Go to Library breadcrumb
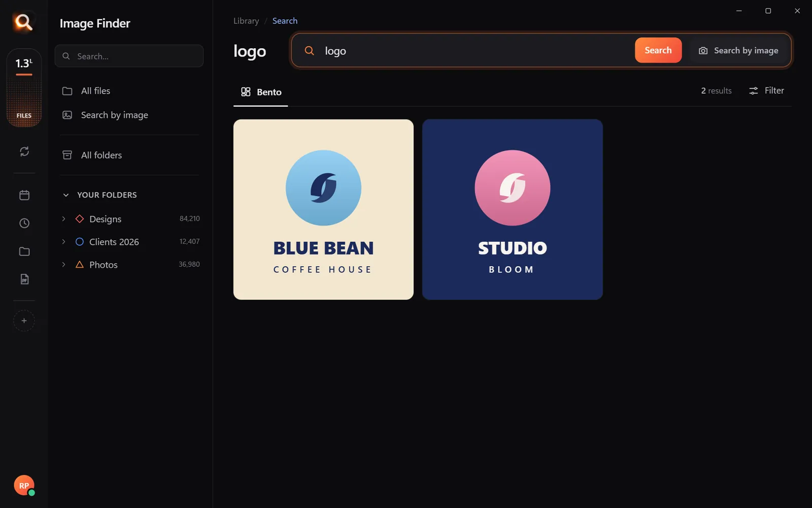Screen dimensions: 812x508 246,21
